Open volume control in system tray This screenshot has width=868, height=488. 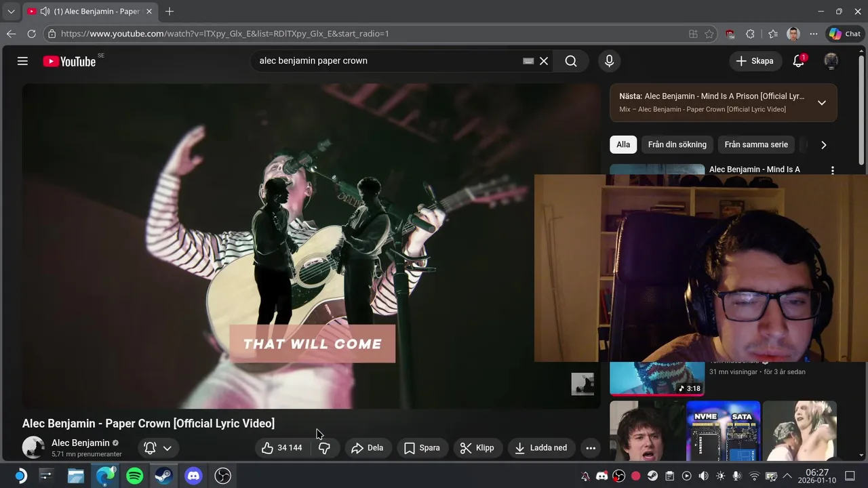coord(703,476)
